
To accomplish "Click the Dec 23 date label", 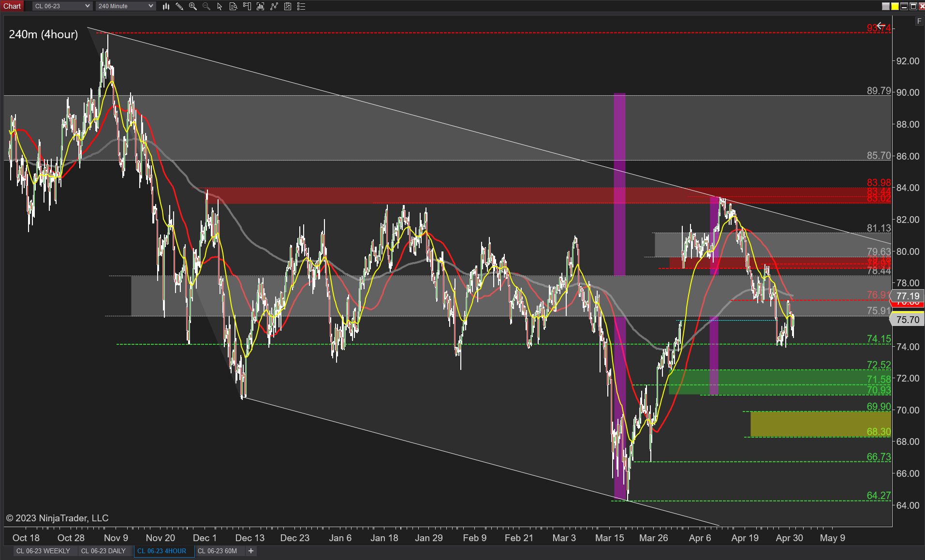I will 295,538.
